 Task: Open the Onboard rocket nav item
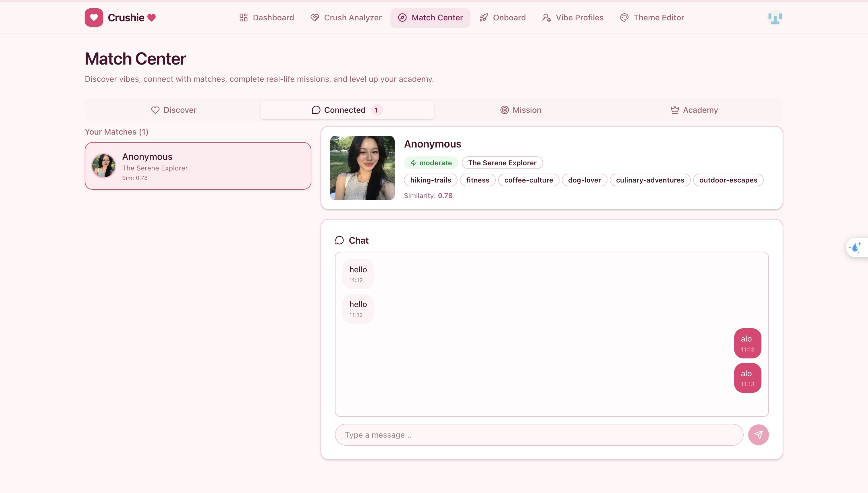click(x=502, y=18)
